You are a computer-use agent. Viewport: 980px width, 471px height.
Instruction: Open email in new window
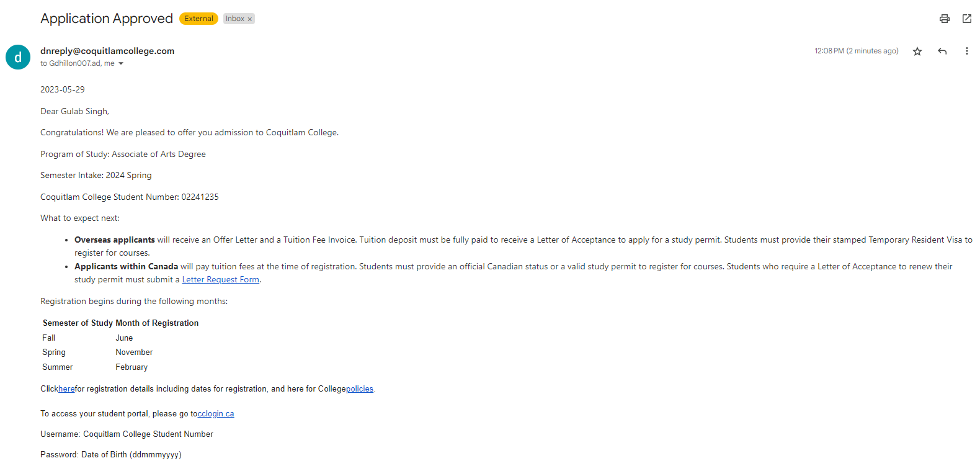[x=967, y=19]
